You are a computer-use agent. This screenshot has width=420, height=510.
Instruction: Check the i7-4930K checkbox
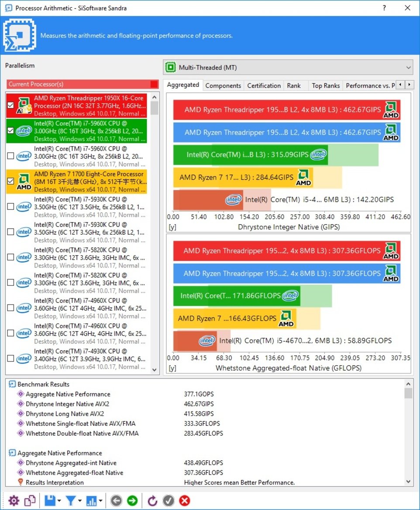(x=10, y=359)
